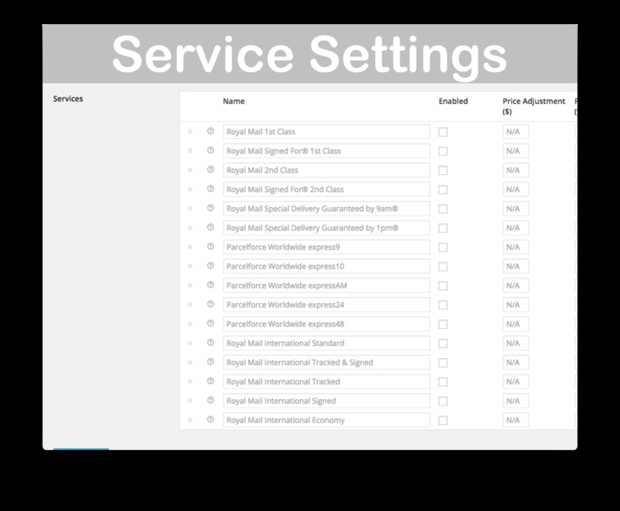
Task: Enable Royal Mail International Standard
Action: [x=443, y=344]
